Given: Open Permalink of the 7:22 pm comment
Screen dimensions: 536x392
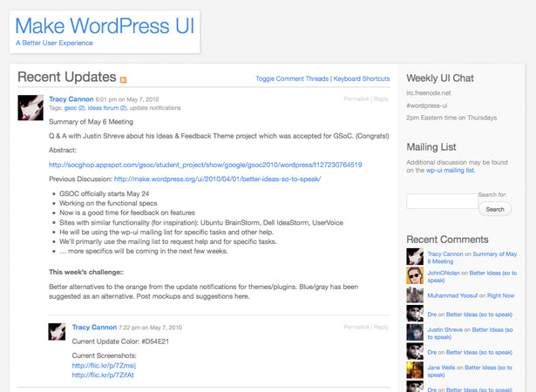Looking at the screenshot, I should [356, 327].
